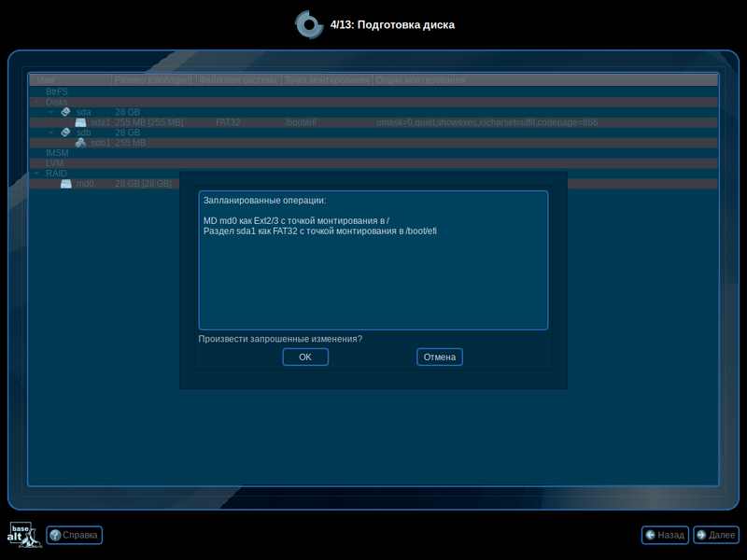Image resolution: width=747 pixels, height=560 pixels.
Task: Click the Точка монтирования column header
Action: [x=327, y=80]
